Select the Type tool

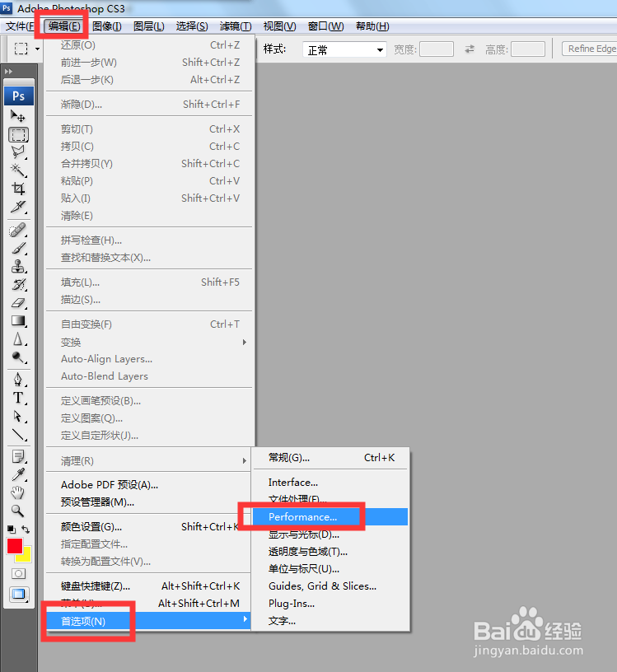[x=18, y=398]
